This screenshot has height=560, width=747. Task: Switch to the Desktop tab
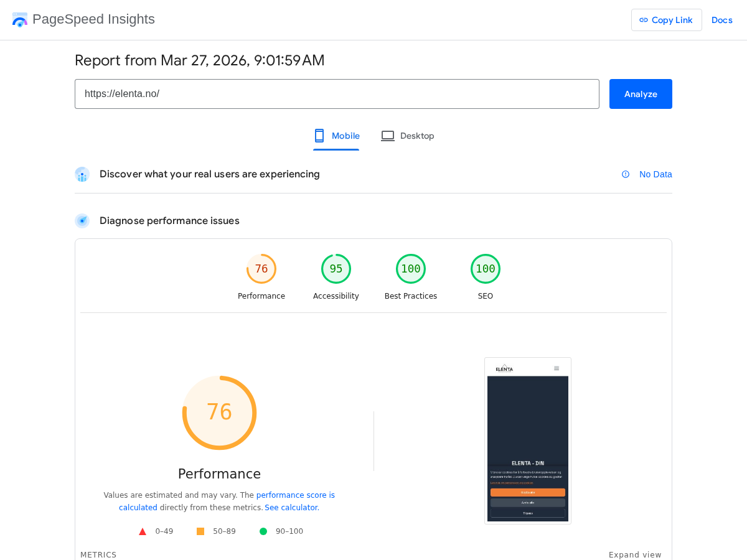(408, 136)
